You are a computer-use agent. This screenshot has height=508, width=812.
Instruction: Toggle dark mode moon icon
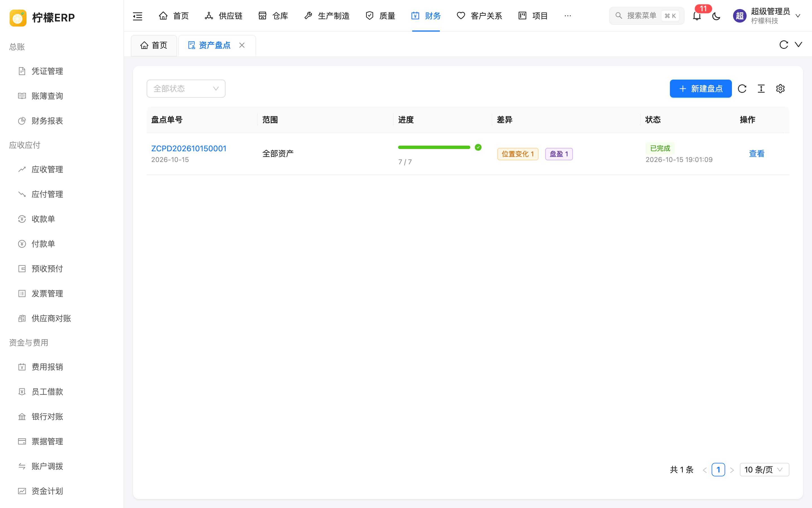(716, 16)
